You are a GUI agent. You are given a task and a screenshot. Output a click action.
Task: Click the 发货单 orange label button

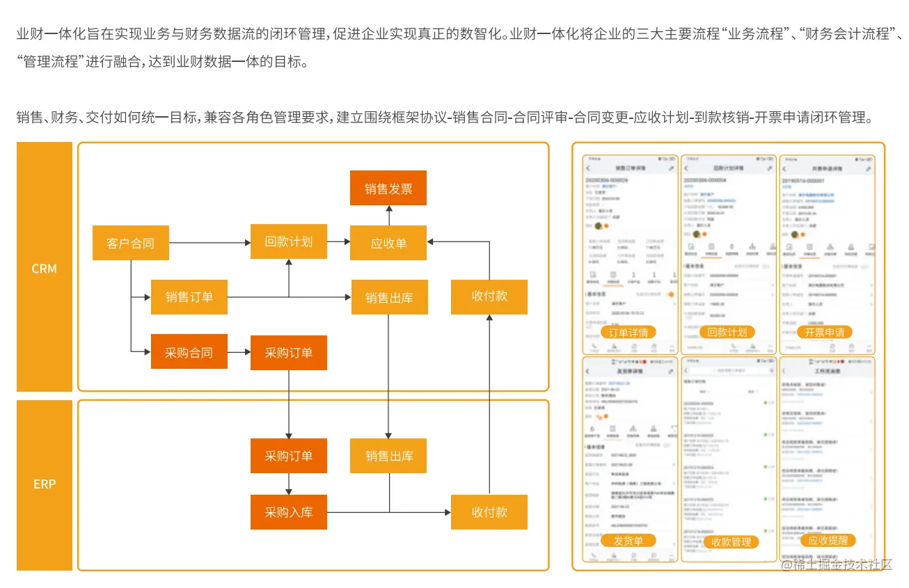(x=629, y=539)
